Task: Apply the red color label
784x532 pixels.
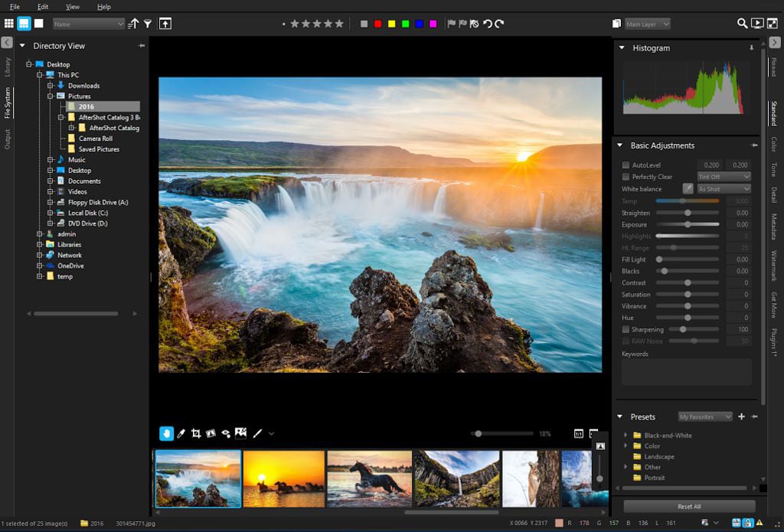Action: 378,24
